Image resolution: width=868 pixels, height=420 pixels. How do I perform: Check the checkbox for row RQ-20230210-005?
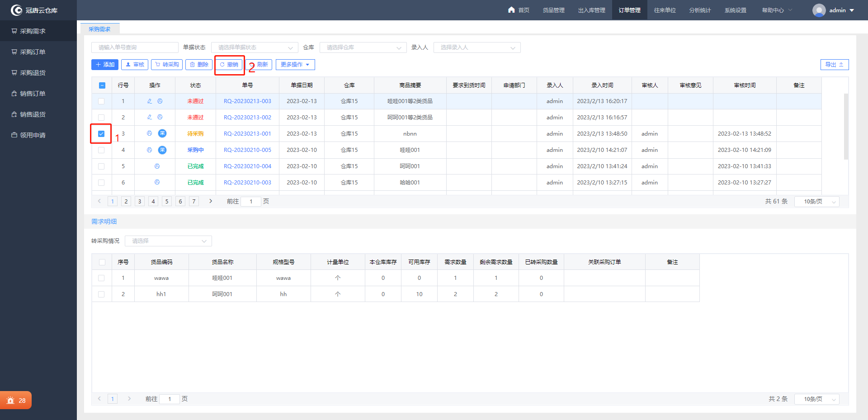coord(101,150)
